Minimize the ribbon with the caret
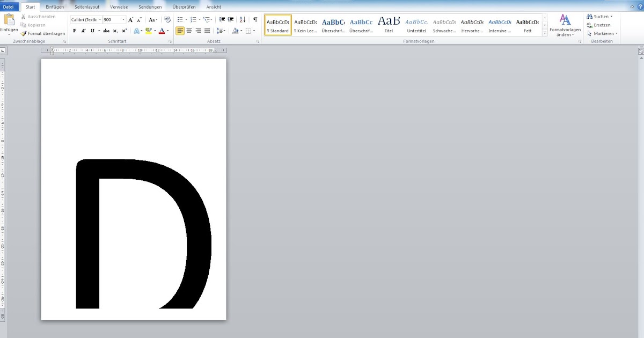Viewport: 644px width, 338px height. click(x=632, y=6)
